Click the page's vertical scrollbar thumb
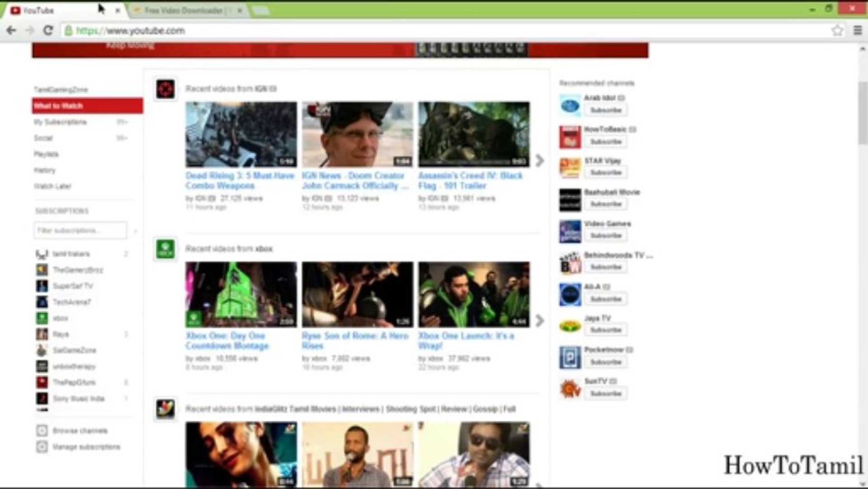Viewport: 868px width, 489px height. point(863,113)
